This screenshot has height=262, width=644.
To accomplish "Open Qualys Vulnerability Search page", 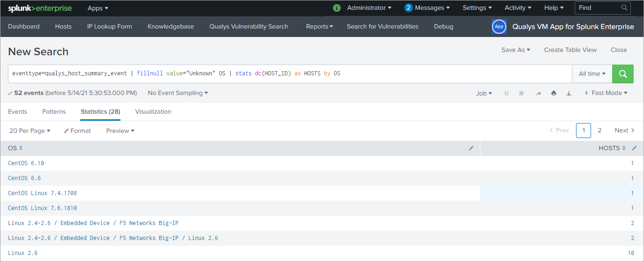I will [249, 27].
